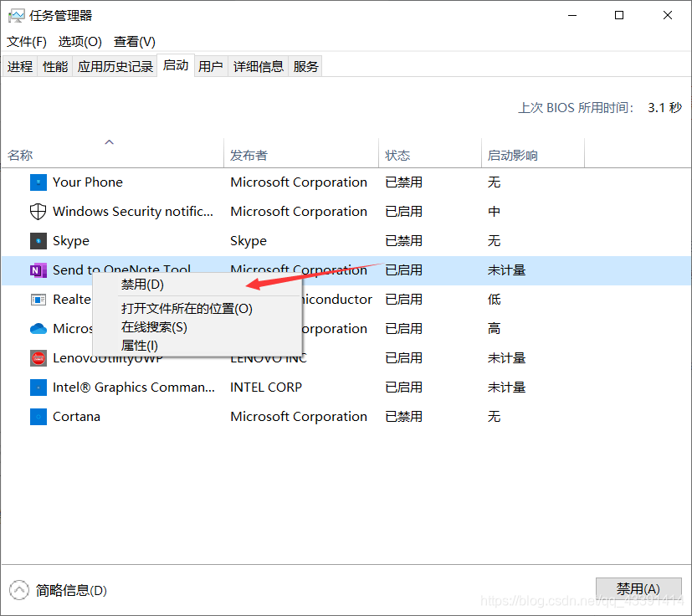Select the Windows Security notific... row name
Viewport: 692px width, 616px height.
click(x=133, y=212)
